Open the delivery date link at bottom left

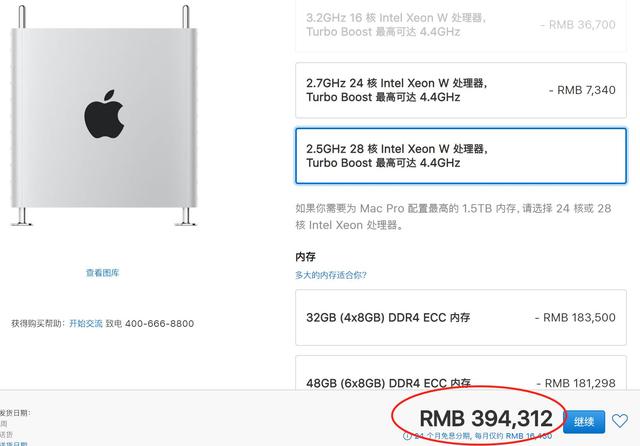click(x=13, y=443)
